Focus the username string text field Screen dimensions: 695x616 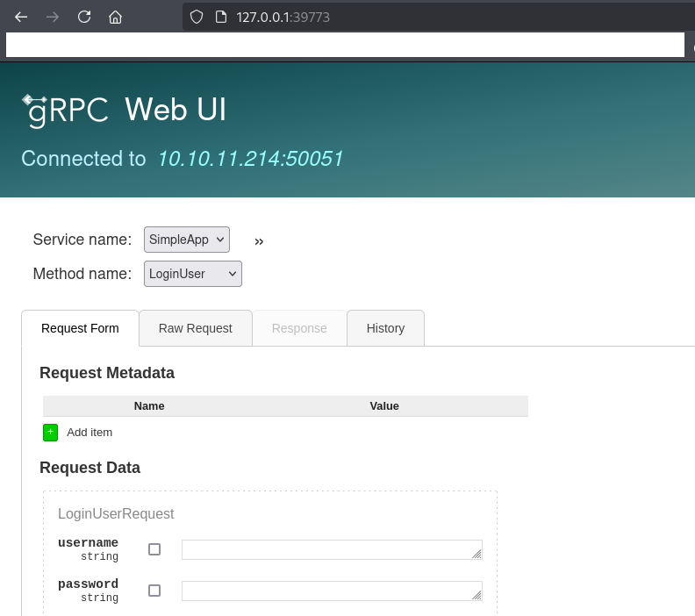tap(331, 549)
